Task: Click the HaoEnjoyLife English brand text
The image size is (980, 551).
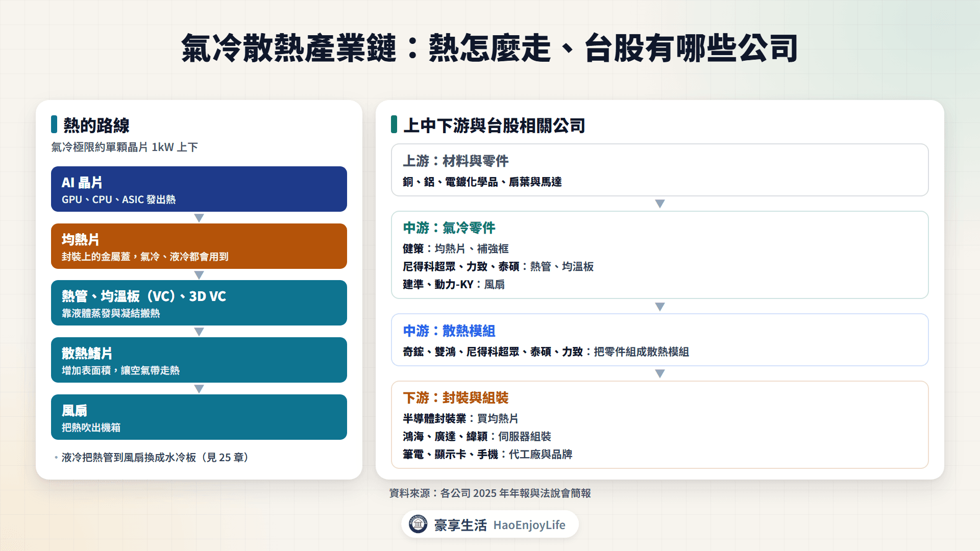Action: [529, 525]
